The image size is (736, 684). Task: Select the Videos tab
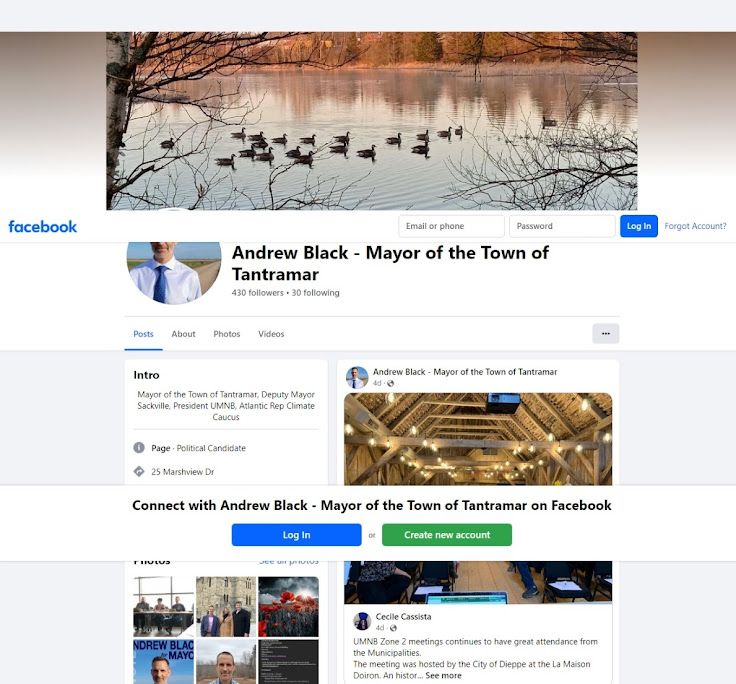[271, 334]
